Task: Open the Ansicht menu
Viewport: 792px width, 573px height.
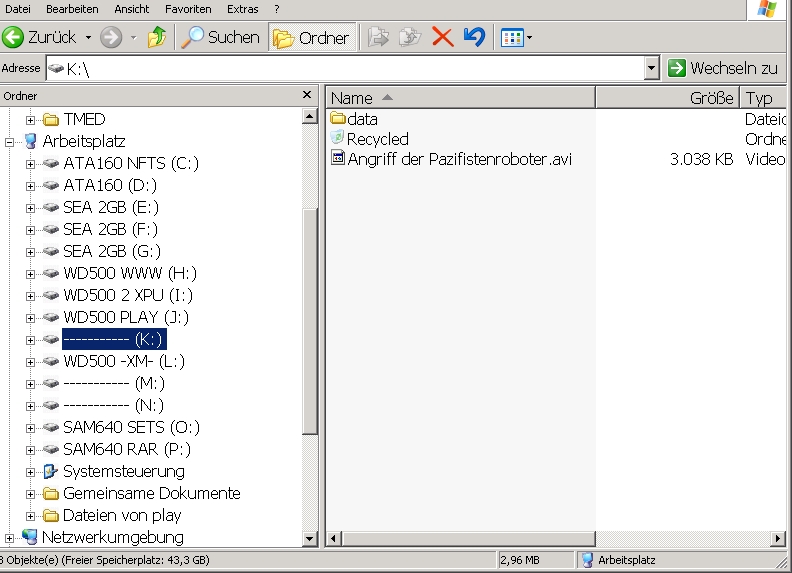Action: (x=132, y=9)
